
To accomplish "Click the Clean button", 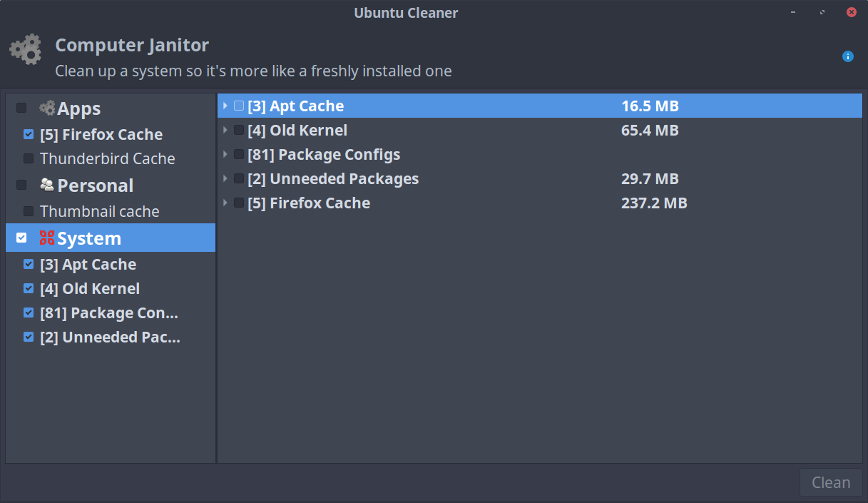I will (x=831, y=482).
